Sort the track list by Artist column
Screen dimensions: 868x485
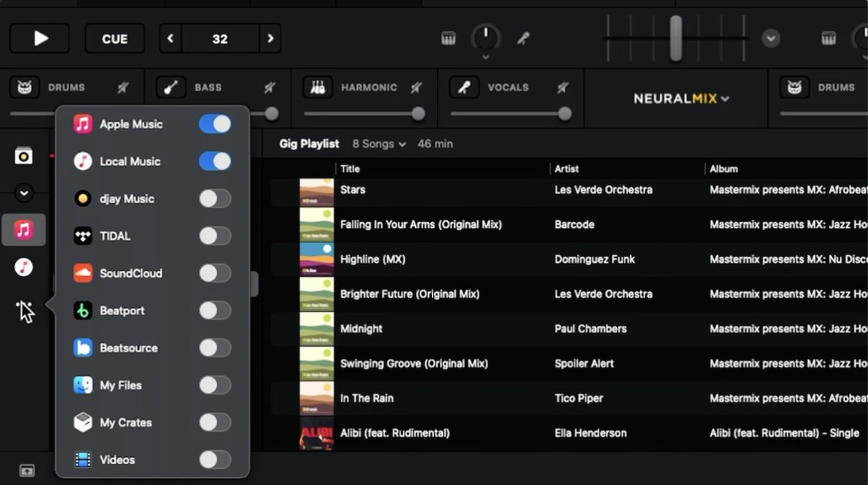click(567, 169)
